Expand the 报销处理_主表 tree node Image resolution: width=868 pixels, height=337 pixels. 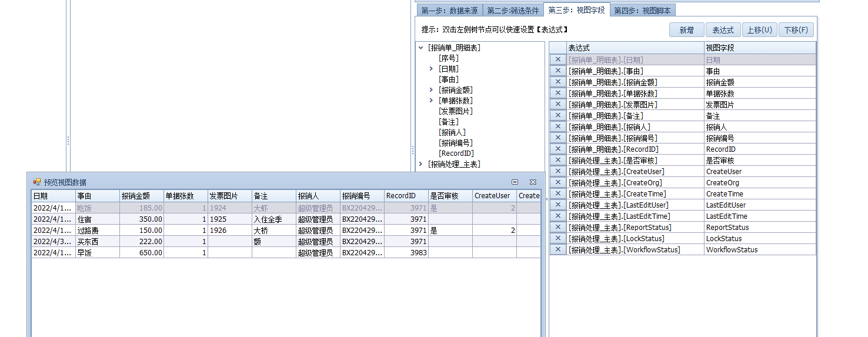point(421,164)
